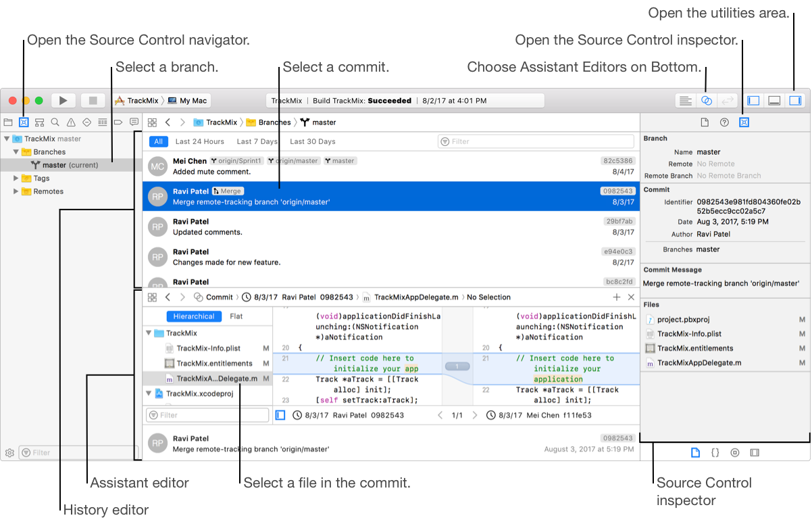Toggle the utilities area visibility
Viewport: 812px width, 522px height.
[x=795, y=101]
